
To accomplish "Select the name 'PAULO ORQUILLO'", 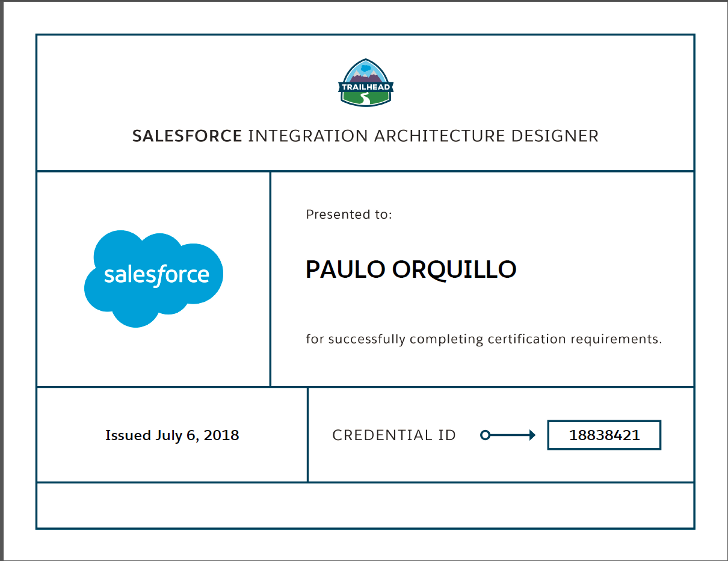I will click(x=411, y=269).
